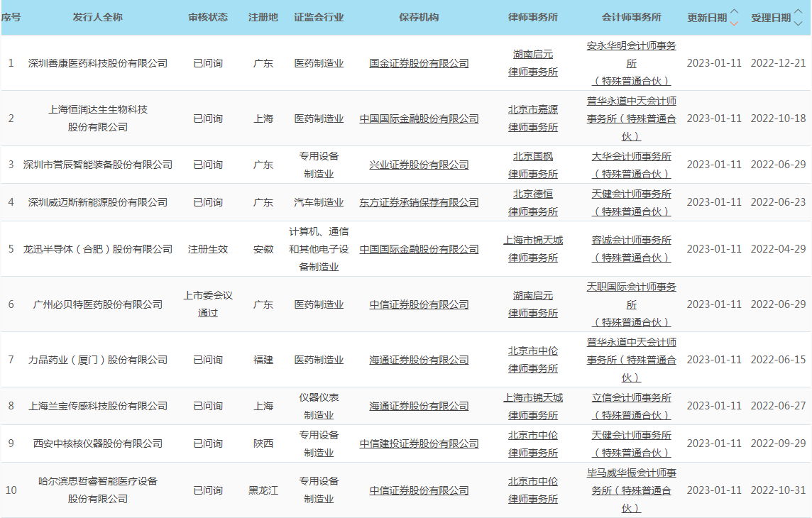Open 北京国枫律师事务所 law firm link
The image size is (812, 518).
click(x=532, y=165)
